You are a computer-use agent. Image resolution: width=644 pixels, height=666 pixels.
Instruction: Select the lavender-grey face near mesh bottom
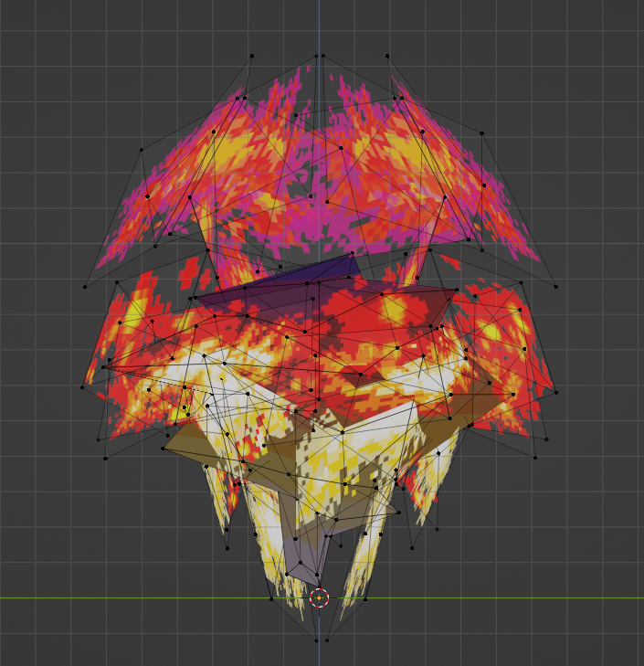(x=302, y=561)
